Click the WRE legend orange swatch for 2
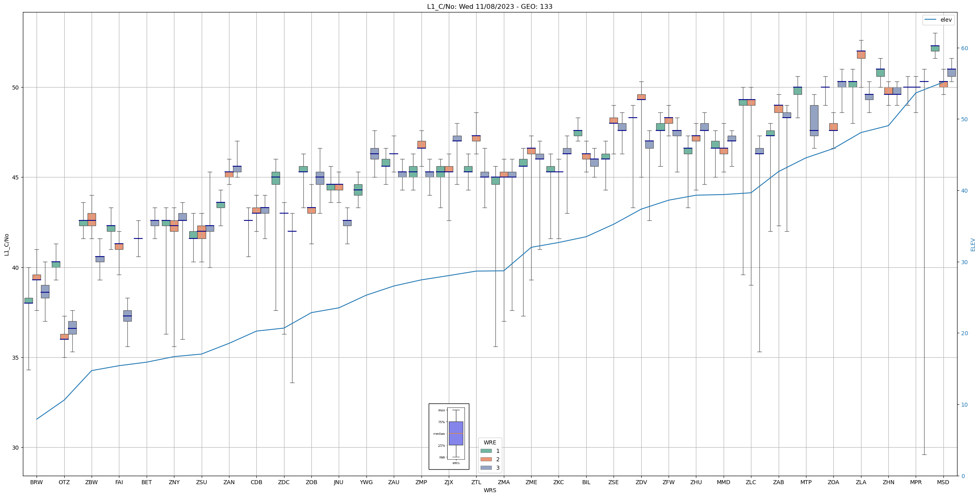Viewport: 980px width, 497px height. tap(486, 459)
